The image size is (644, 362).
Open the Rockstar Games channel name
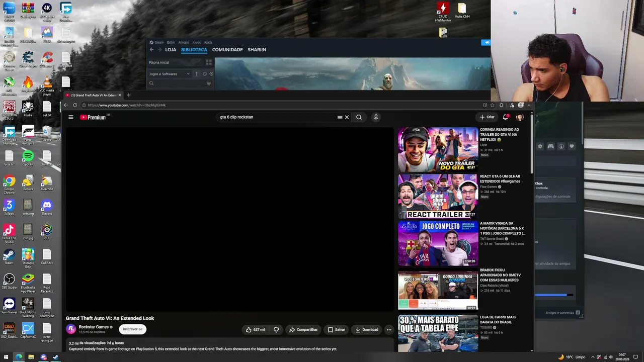click(x=94, y=327)
